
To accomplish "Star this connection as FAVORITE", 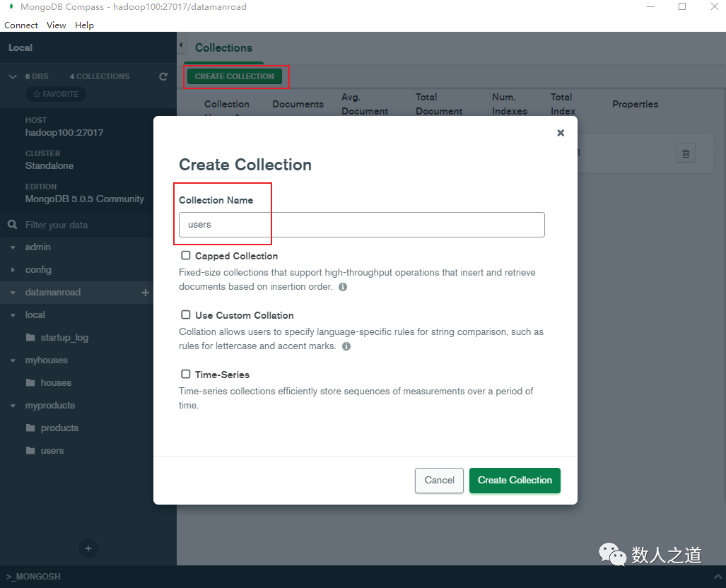I will pos(55,93).
